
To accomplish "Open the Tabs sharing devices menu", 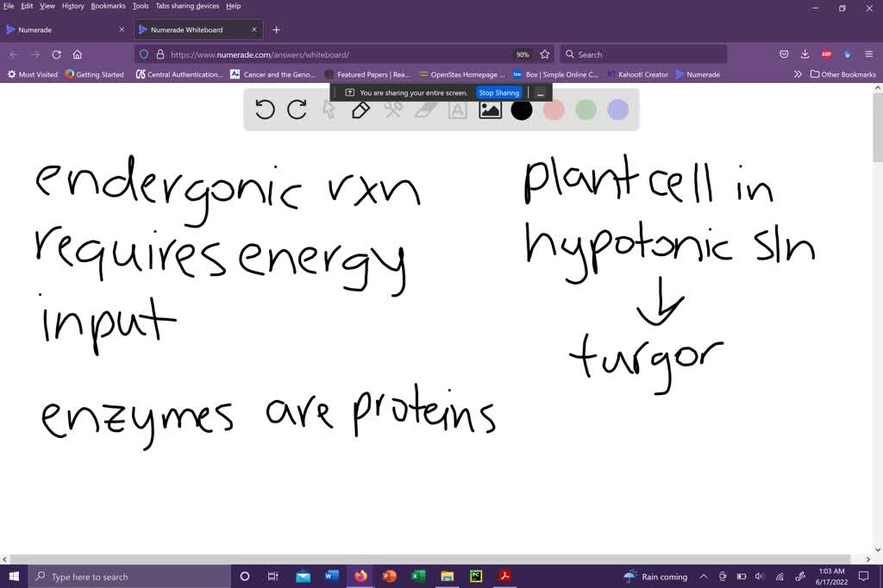I will (x=187, y=6).
